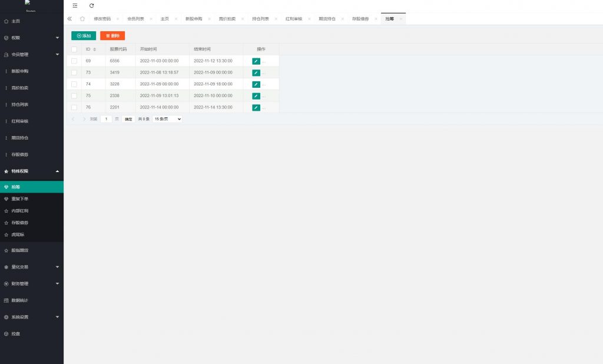Click the ID column sort arrows

[94, 49]
